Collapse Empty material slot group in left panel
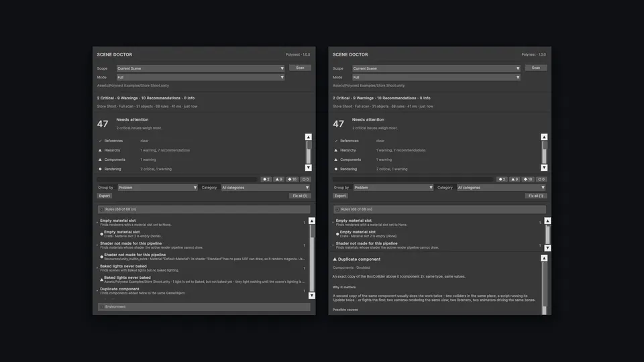The image size is (644, 362). pos(97,222)
